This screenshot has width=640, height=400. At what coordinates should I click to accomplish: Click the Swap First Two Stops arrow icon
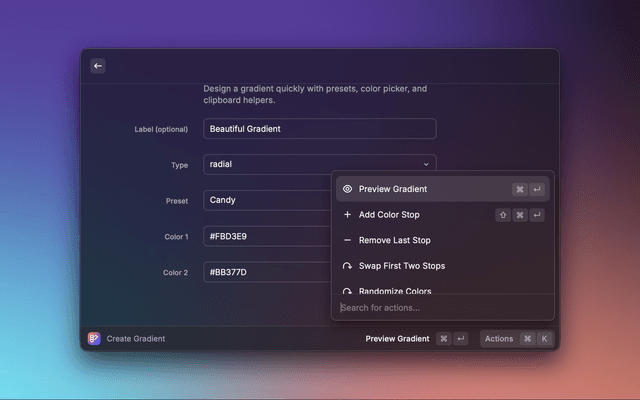coord(347,267)
